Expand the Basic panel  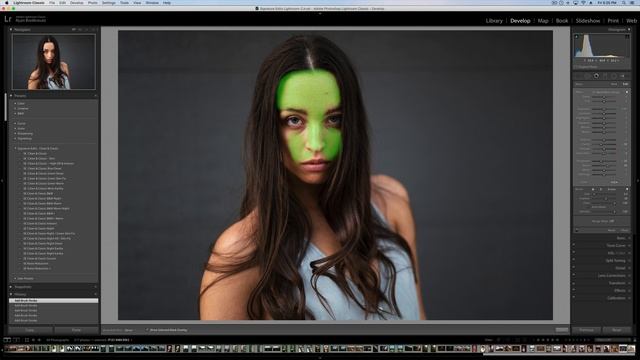[629, 238]
